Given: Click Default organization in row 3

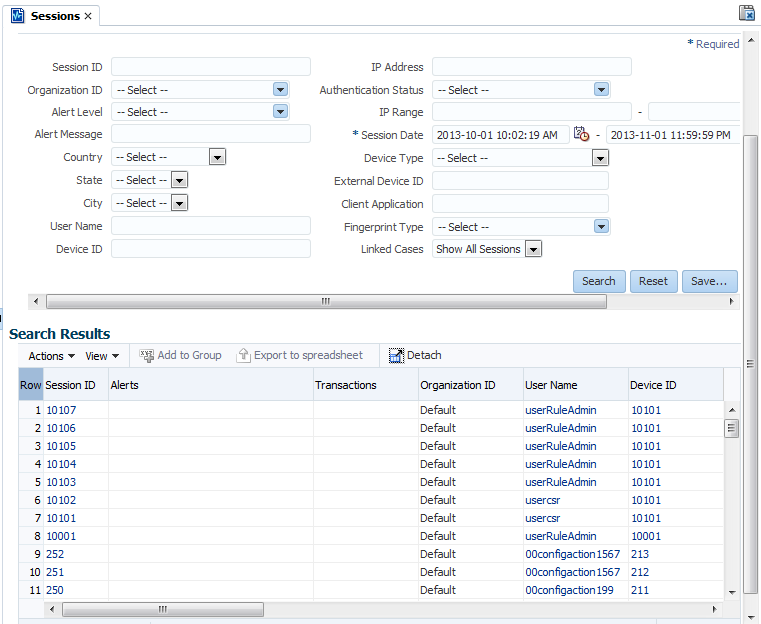Looking at the screenshot, I should [438, 446].
